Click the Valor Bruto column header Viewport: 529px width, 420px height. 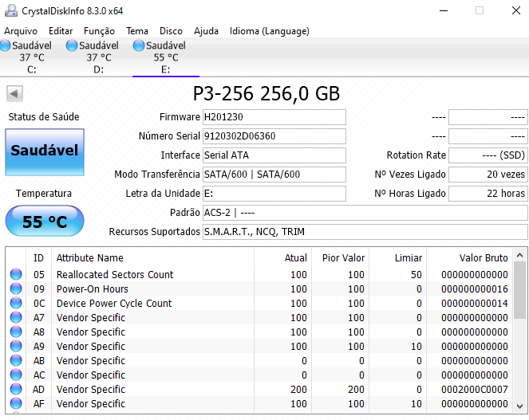point(470,258)
